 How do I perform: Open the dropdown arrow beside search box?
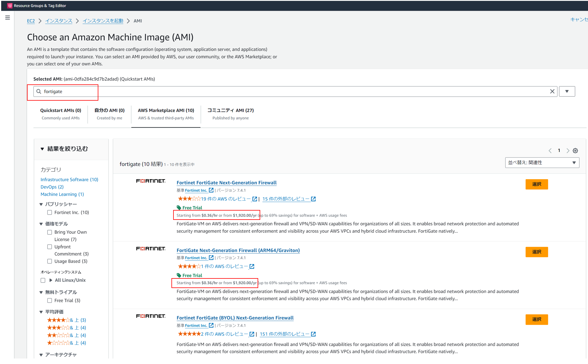click(567, 91)
